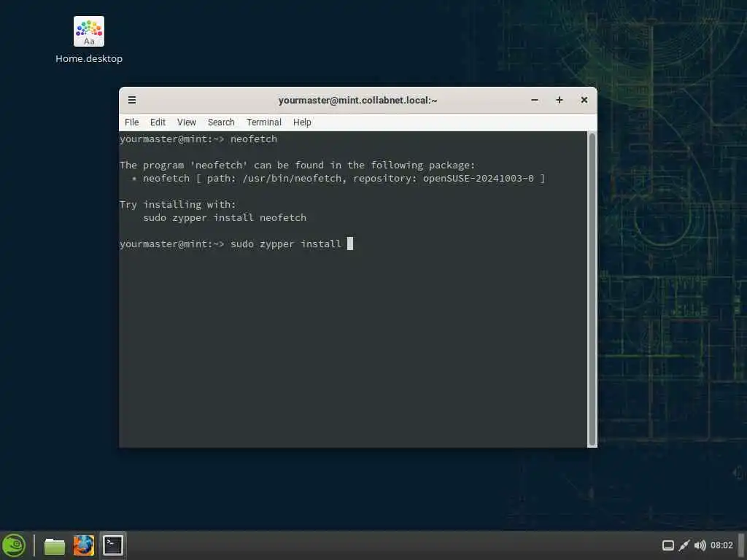Click the terminal cursor after 'sudo zypper install'
Viewport: 747px width, 560px height.
coord(350,244)
